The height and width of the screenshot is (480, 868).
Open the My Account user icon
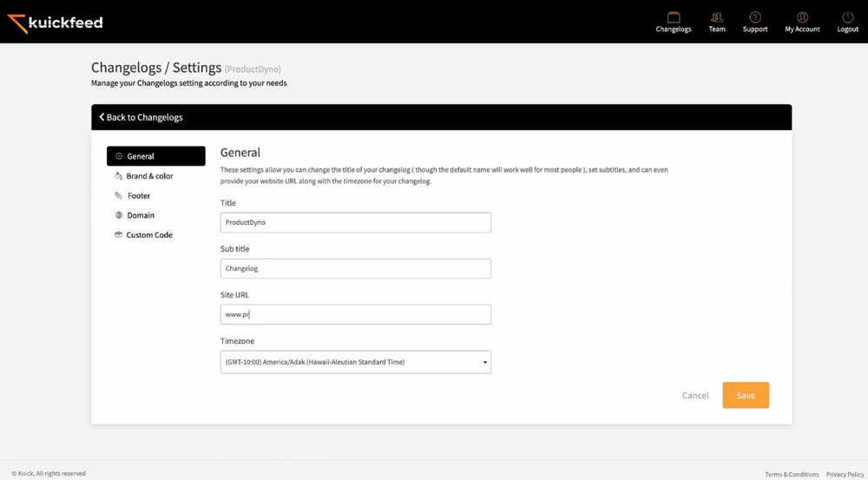(802, 17)
